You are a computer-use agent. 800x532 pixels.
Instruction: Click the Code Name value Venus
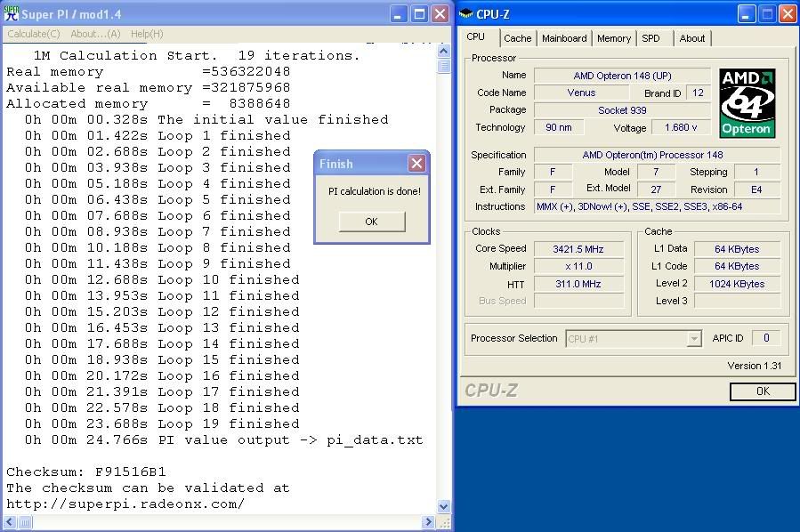[x=581, y=93]
